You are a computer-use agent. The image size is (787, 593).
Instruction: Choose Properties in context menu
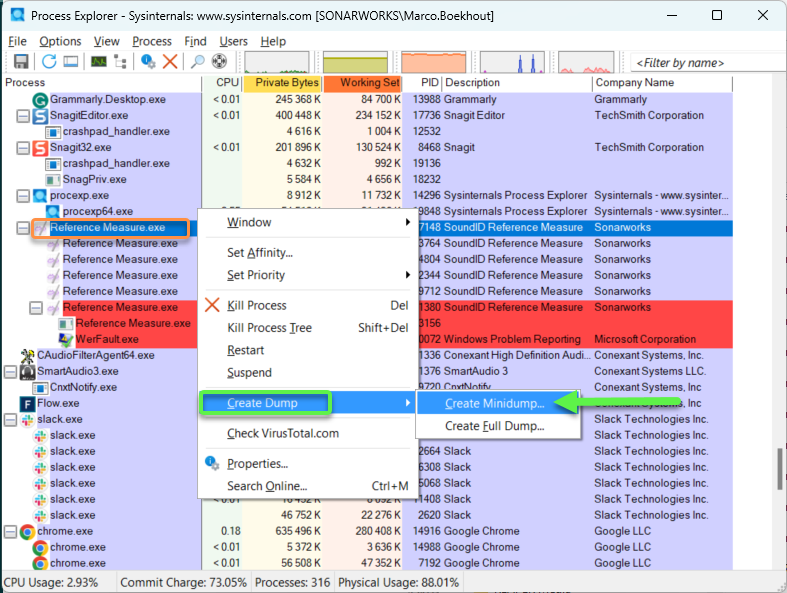308,463
